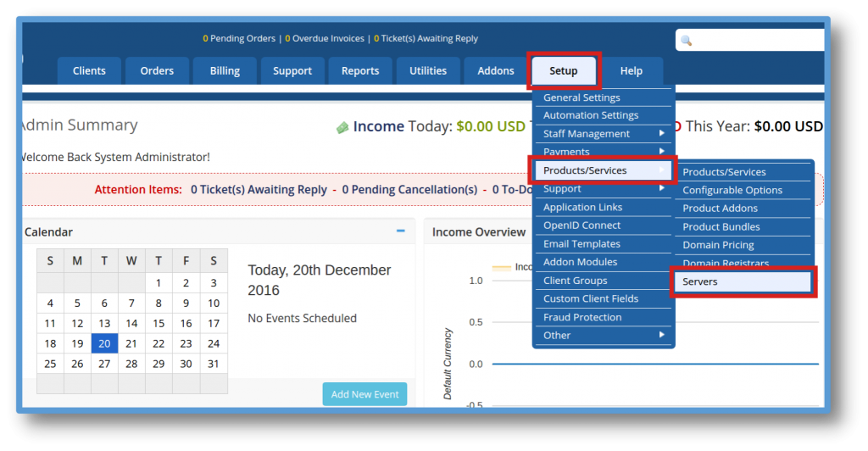
Task: Click the green money icon beside Income
Action: point(342,127)
